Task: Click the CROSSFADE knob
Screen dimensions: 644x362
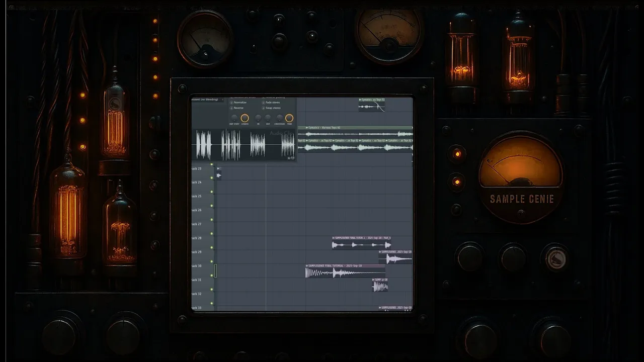Action: click(x=280, y=118)
